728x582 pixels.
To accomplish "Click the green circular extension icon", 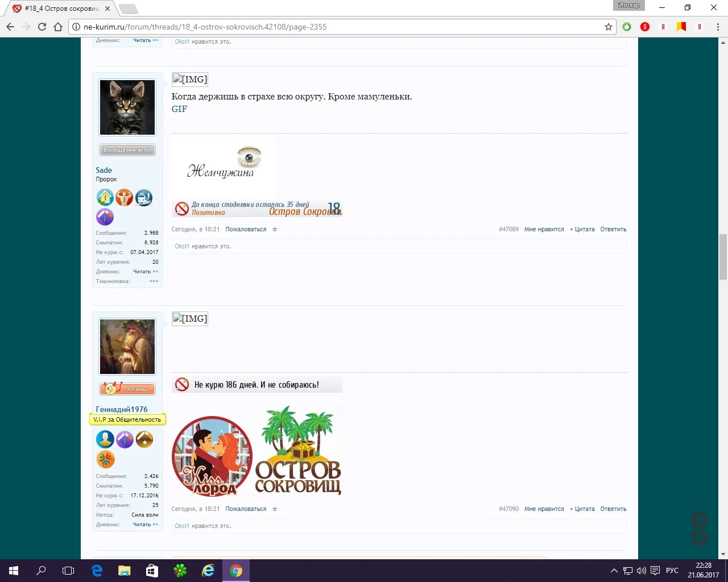I will (x=627, y=27).
